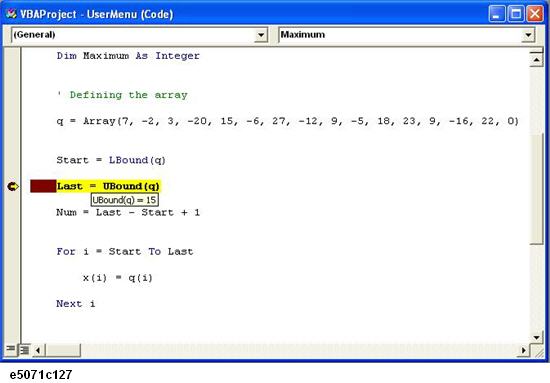Click the 'For i = Start To Last' line
The width and height of the screenshot is (550, 383).
pyautogui.click(x=125, y=252)
